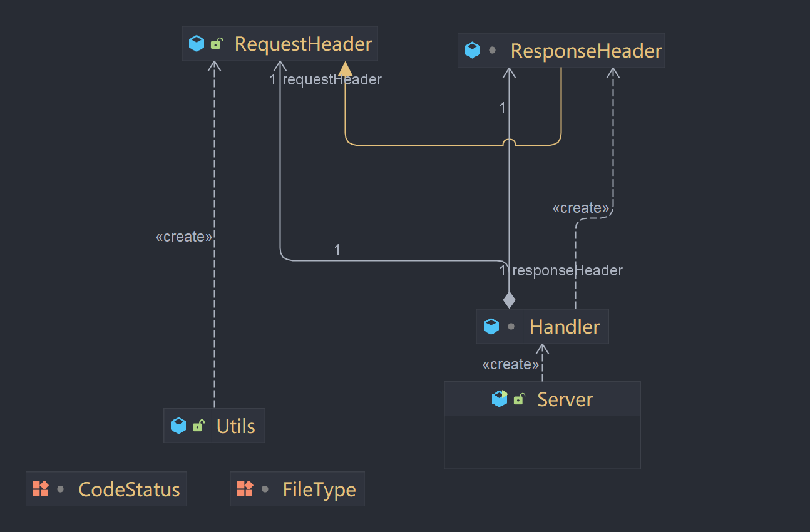Image resolution: width=810 pixels, height=532 pixels.
Task: Click the composition diamond above Handler
Action: (x=510, y=300)
